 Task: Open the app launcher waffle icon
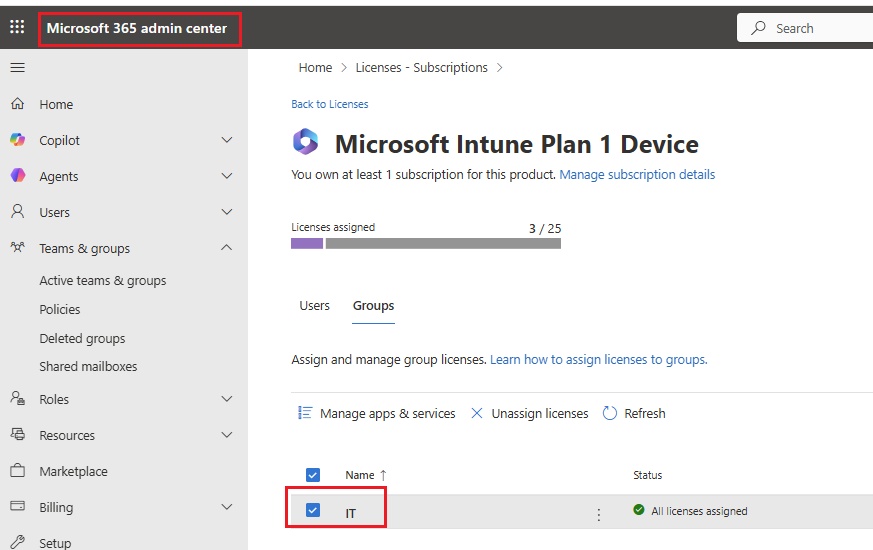17,28
